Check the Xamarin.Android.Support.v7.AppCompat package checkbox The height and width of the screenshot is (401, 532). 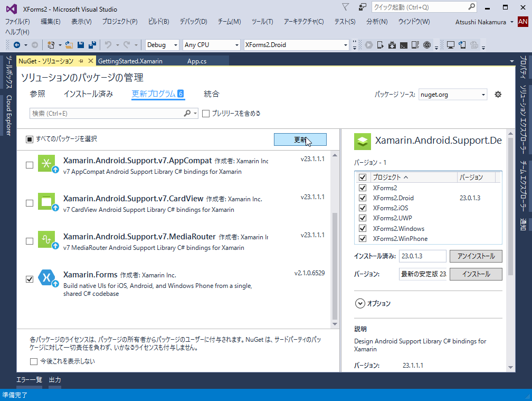point(30,165)
